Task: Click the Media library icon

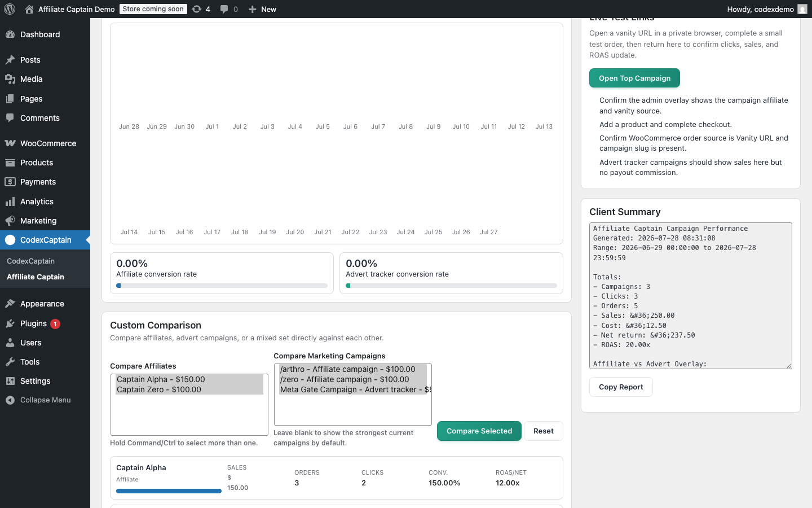Action: click(x=10, y=79)
